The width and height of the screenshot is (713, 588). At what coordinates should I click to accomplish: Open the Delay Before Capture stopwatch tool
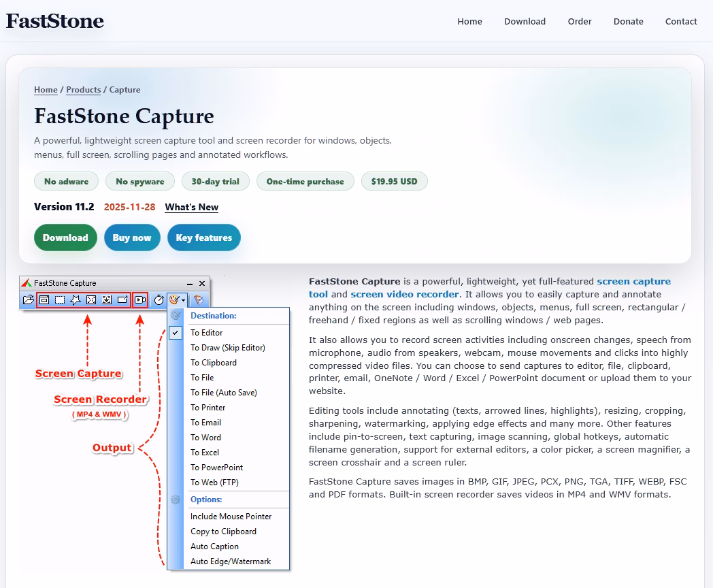(x=159, y=299)
